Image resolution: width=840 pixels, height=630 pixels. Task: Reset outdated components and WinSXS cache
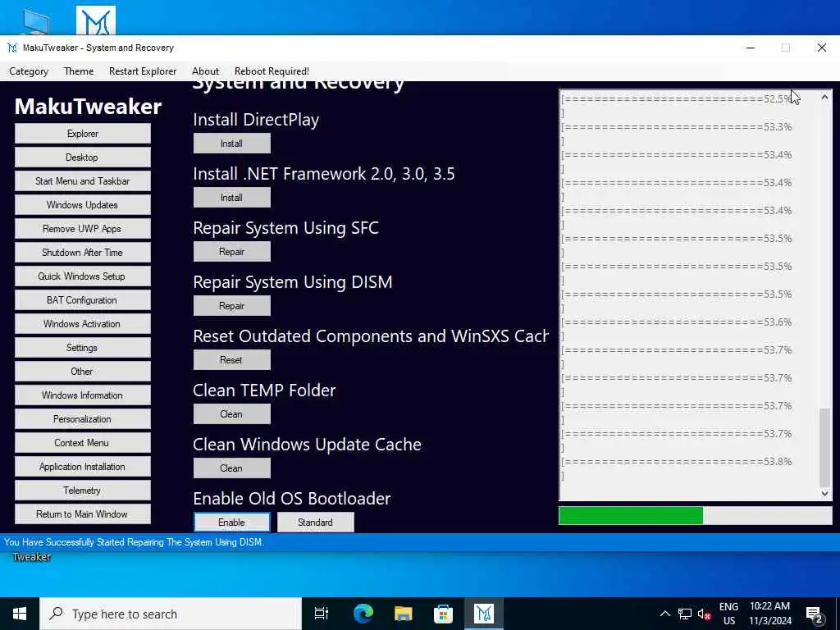click(231, 360)
